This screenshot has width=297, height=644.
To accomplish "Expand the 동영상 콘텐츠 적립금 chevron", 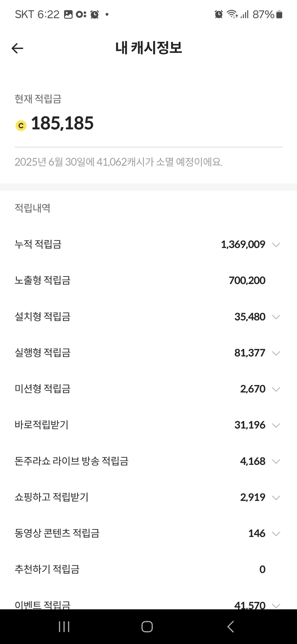I will tap(276, 534).
